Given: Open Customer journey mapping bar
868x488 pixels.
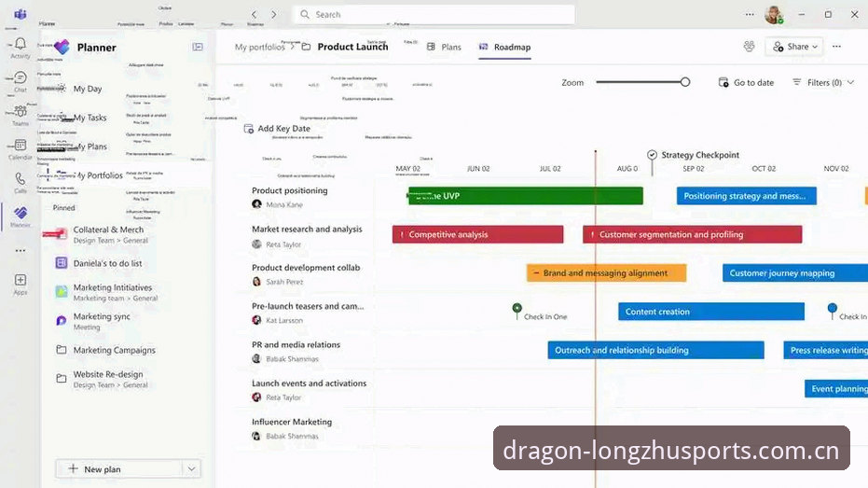Looking at the screenshot, I should 795,273.
